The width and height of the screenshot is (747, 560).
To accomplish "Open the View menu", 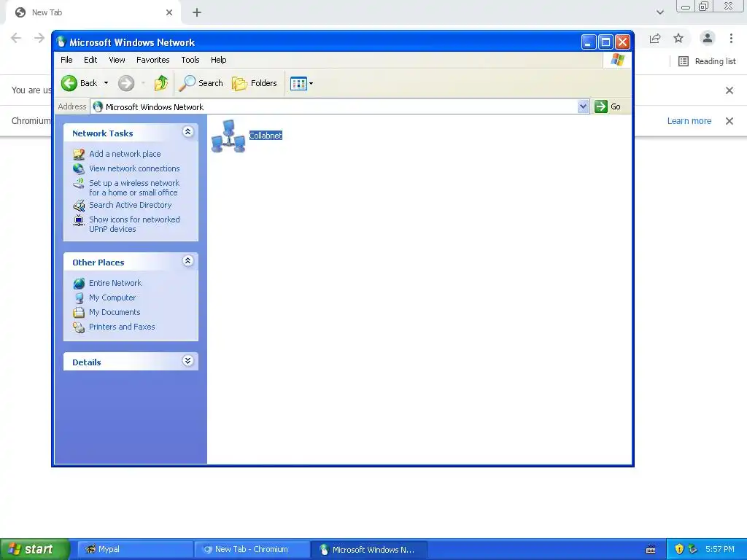I will click(x=117, y=60).
